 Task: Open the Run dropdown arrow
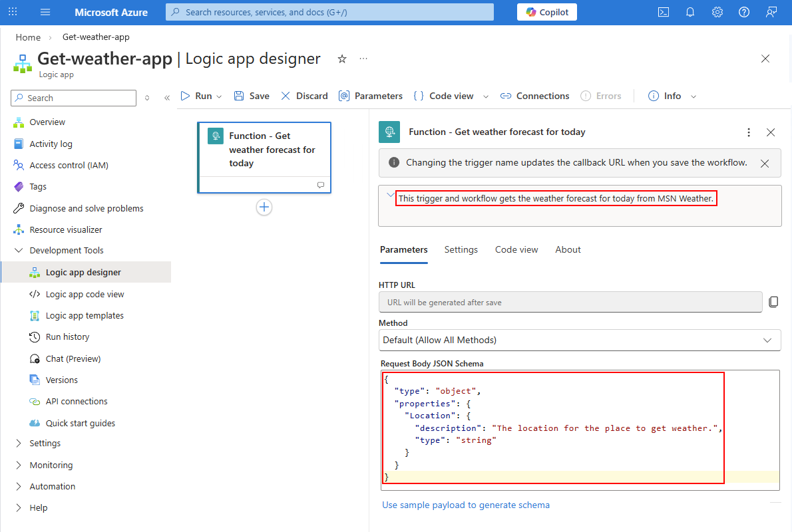click(219, 96)
